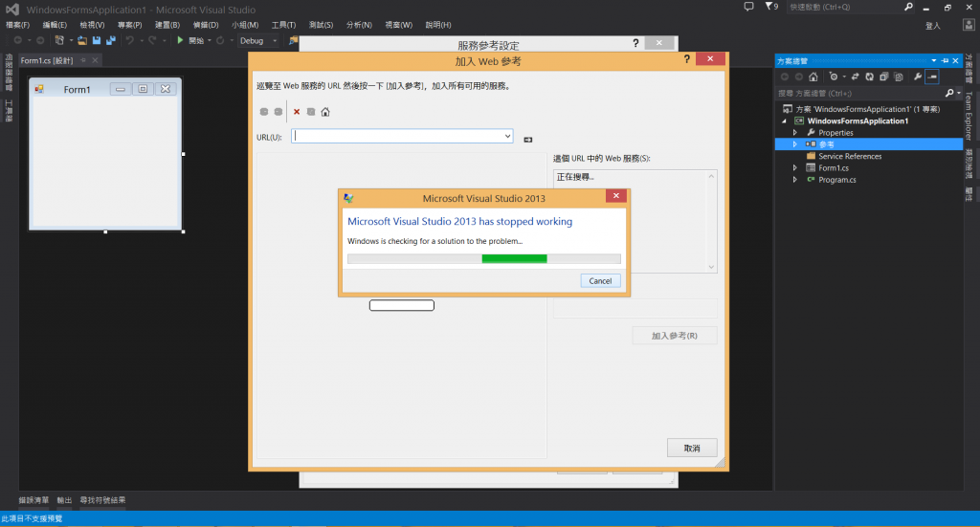980x527 pixels.
Task: Open the 檢視(V) menu
Action: 92,25
